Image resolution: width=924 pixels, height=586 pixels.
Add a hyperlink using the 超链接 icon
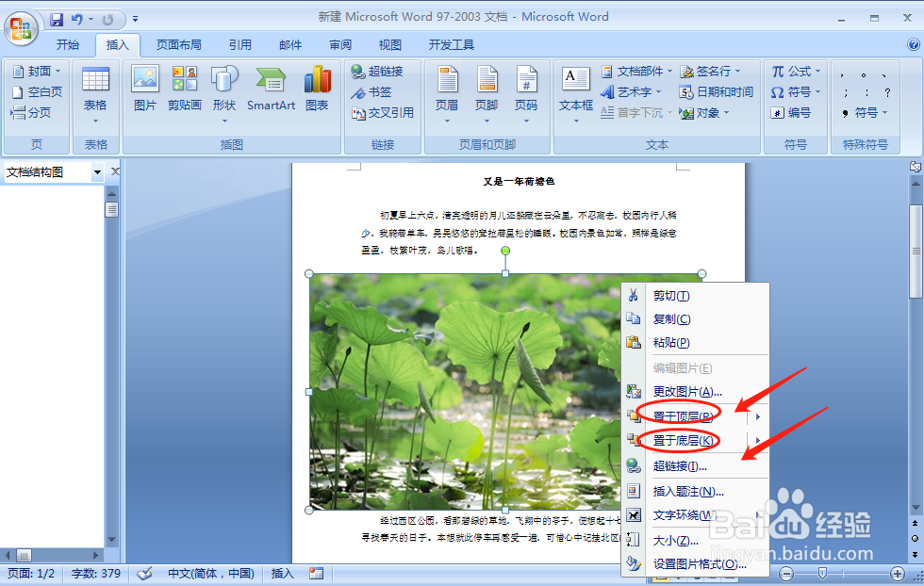click(x=377, y=71)
